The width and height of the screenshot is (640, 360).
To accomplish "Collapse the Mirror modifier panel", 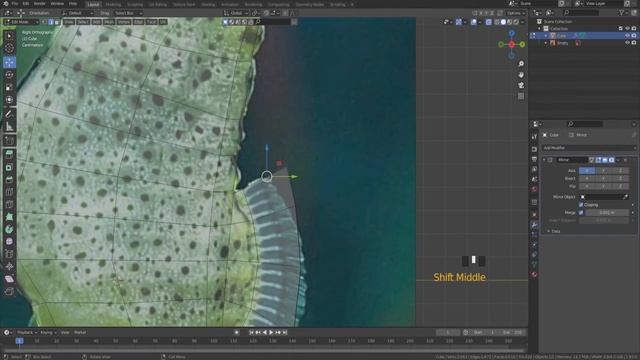I will (x=544, y=160).
